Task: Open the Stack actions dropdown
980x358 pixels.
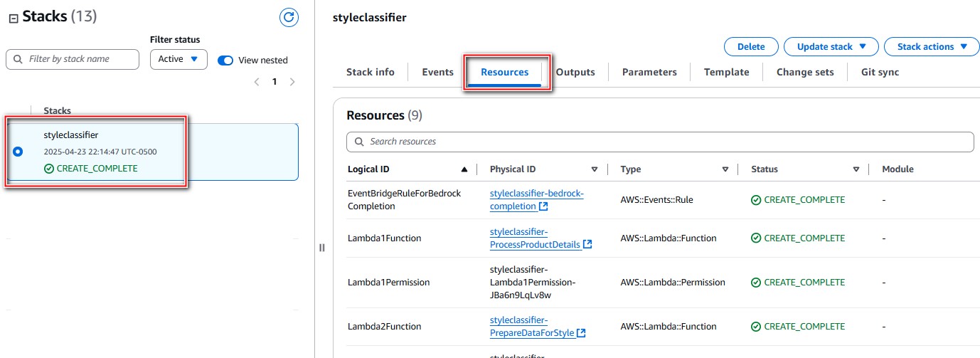Action: 932,46
